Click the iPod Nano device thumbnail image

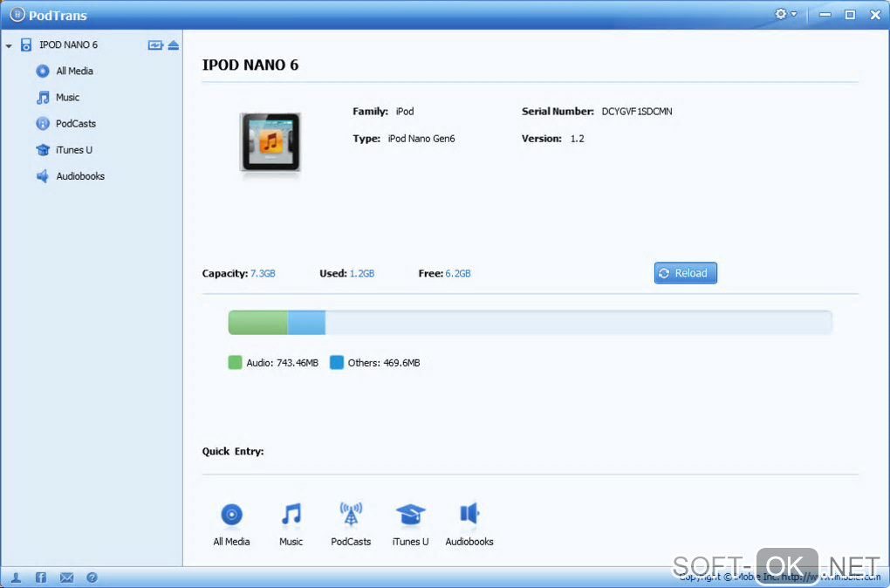tap(270, 142)
